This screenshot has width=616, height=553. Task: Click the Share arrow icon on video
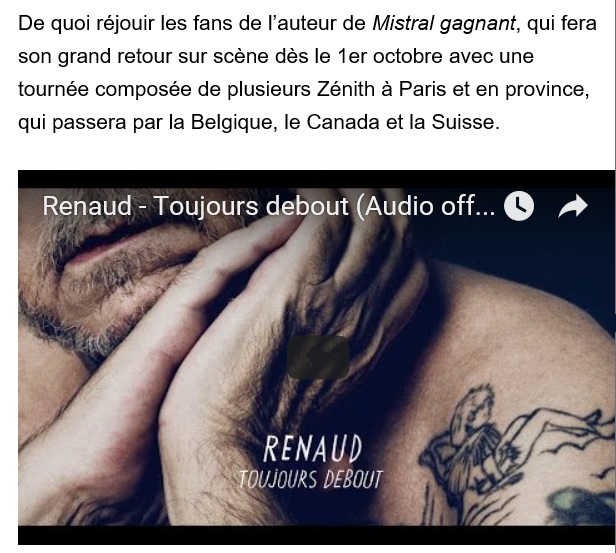[x=573, y=206]
